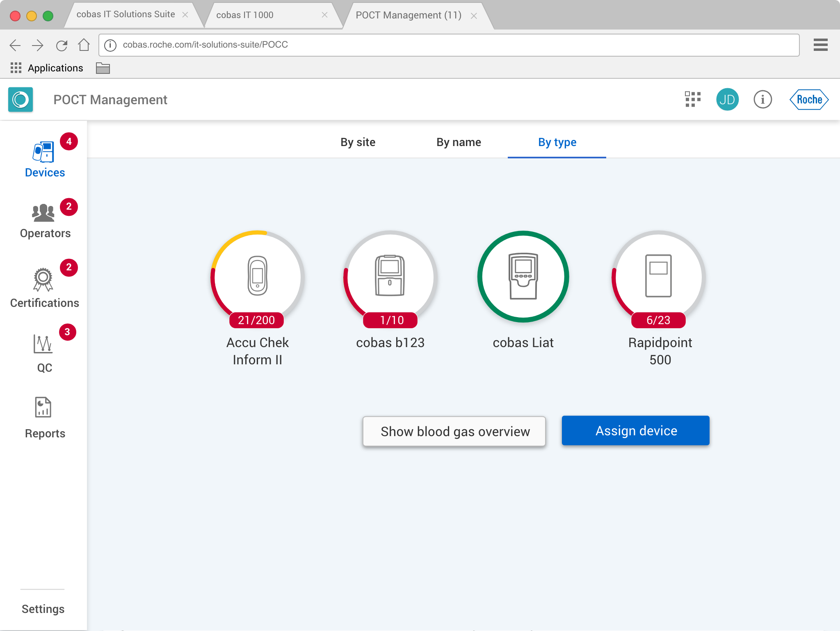
Task: Open the JD user profile avatar
Action: pos(727,99)
